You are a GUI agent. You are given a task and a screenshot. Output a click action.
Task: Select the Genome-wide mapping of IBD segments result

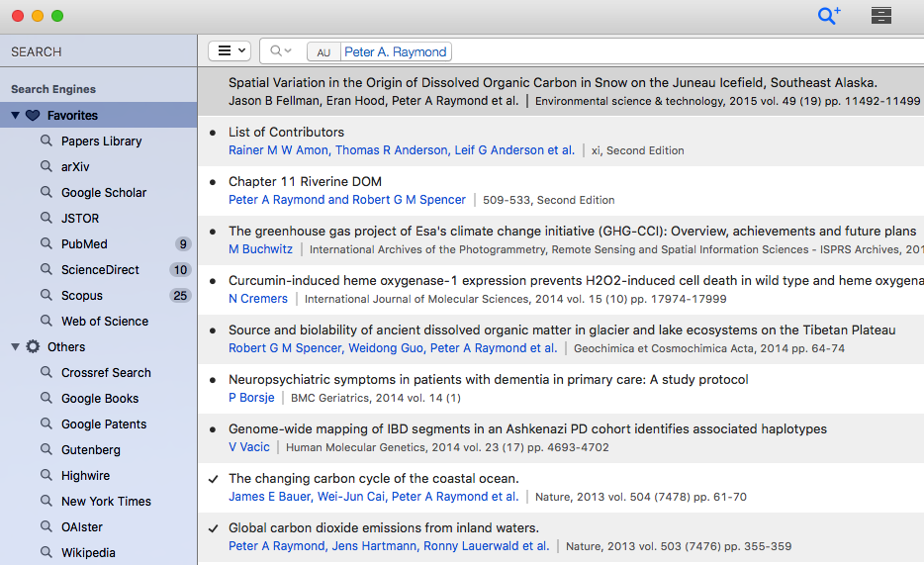561,437
